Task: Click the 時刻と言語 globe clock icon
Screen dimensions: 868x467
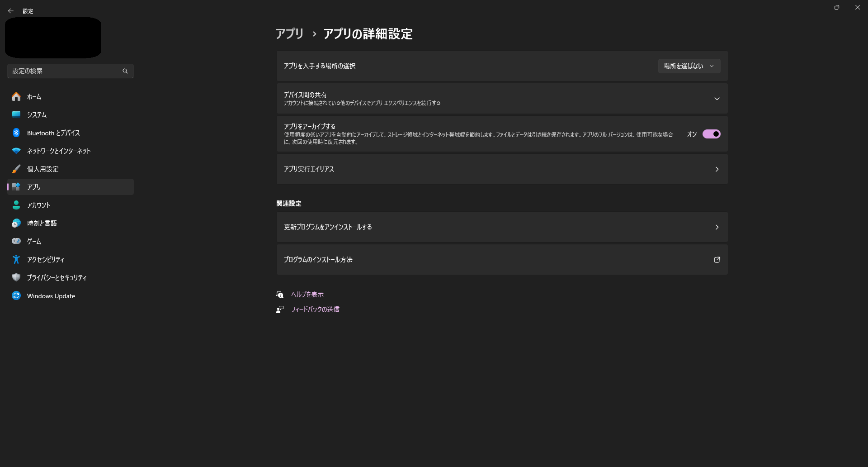Action: pyautogui.click(x=16, y=223)
